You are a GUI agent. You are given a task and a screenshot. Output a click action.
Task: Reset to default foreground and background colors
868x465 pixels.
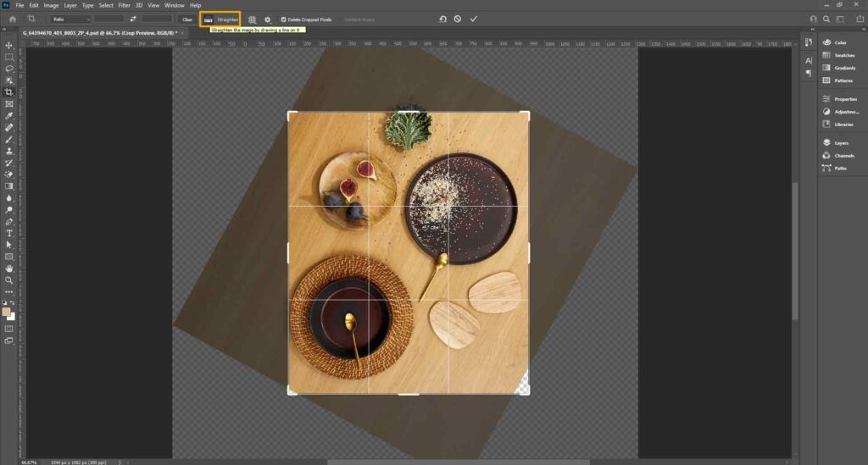point(4,303)
